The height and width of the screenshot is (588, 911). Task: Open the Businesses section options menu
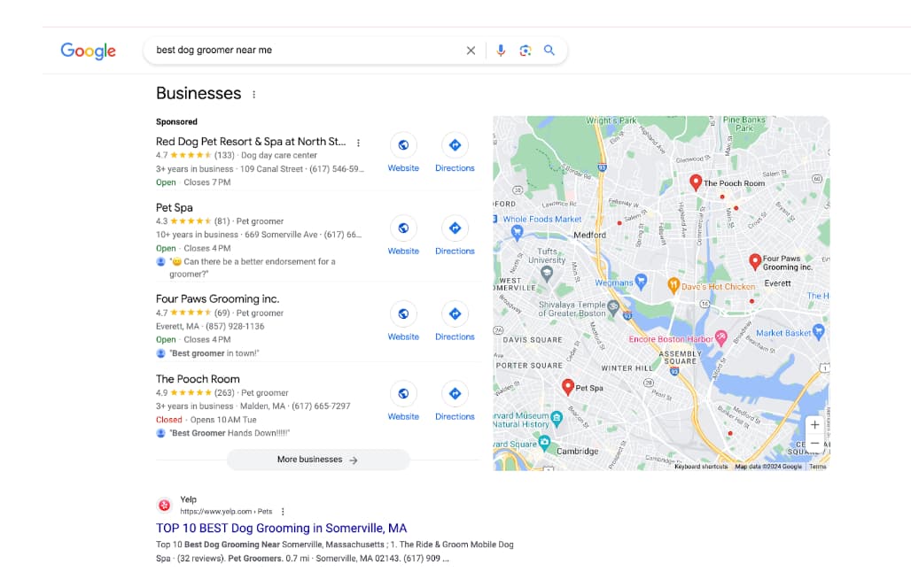(254, 94)
